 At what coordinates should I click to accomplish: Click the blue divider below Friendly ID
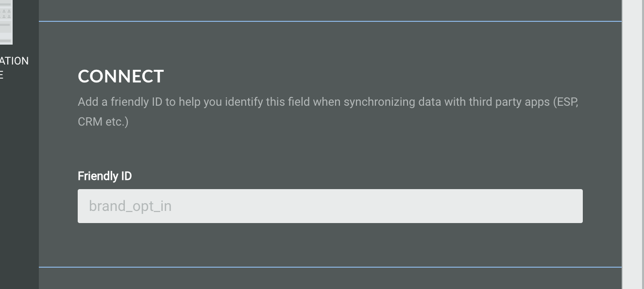(330, 267)
